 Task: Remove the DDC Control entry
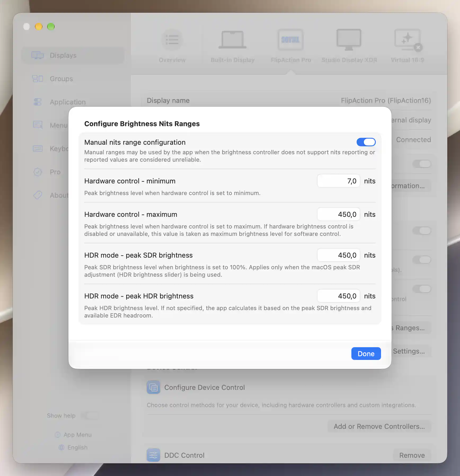point(412,455)
